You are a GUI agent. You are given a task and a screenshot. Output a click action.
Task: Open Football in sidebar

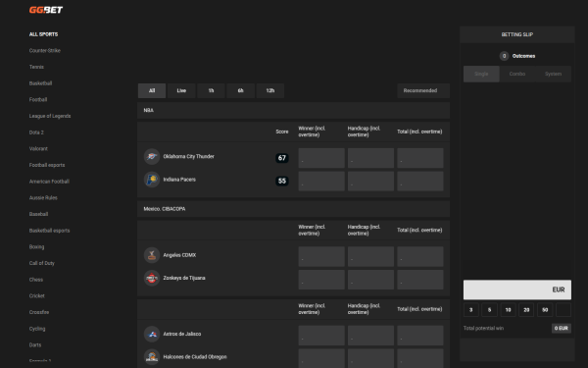[38, 99]
